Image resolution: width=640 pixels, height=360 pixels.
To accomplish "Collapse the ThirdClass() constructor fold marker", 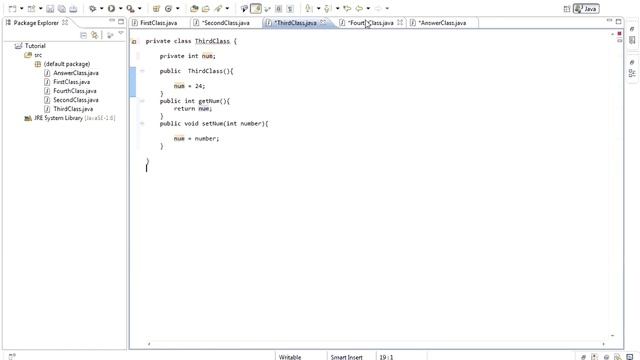I will (142, 71).
